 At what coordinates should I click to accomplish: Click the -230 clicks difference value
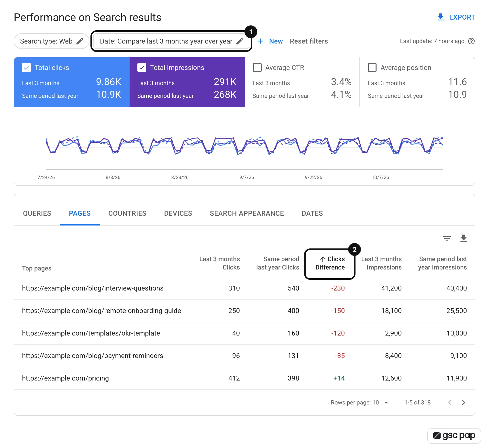click(x=338, y=288)
